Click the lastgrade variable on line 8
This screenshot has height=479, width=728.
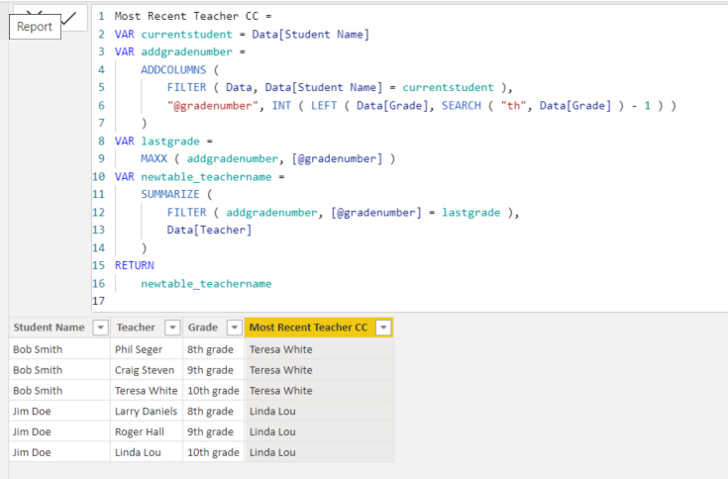pyautogui.click(x=170, y=141)
